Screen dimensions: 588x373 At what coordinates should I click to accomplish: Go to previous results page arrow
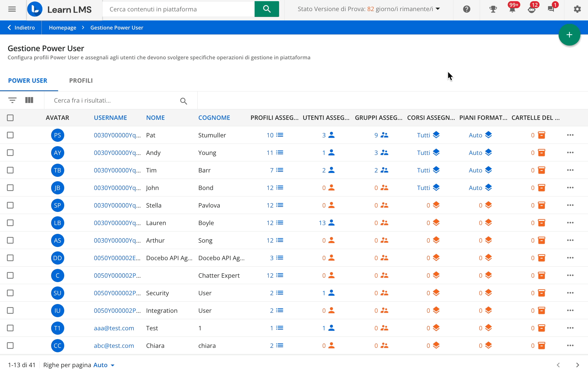[x=558, y=365]
